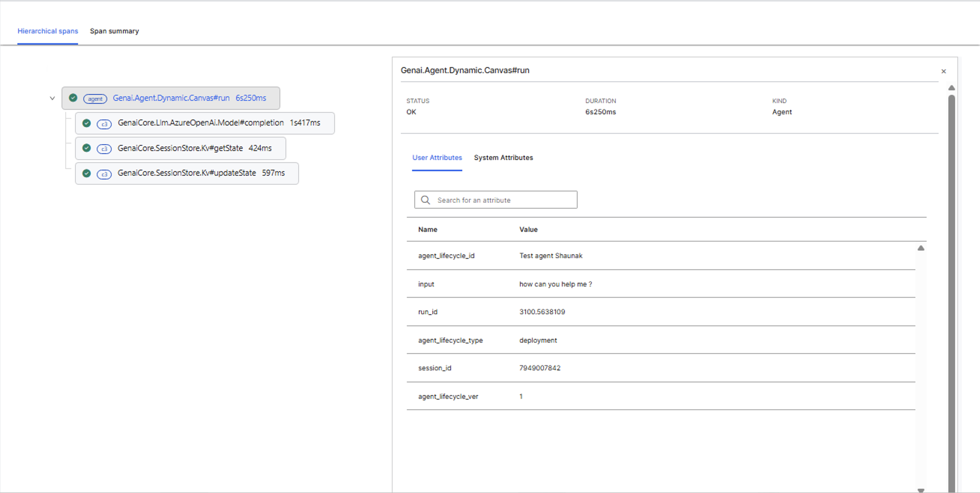Click details panel vertical scrollbar thumb

click(951, 289)
